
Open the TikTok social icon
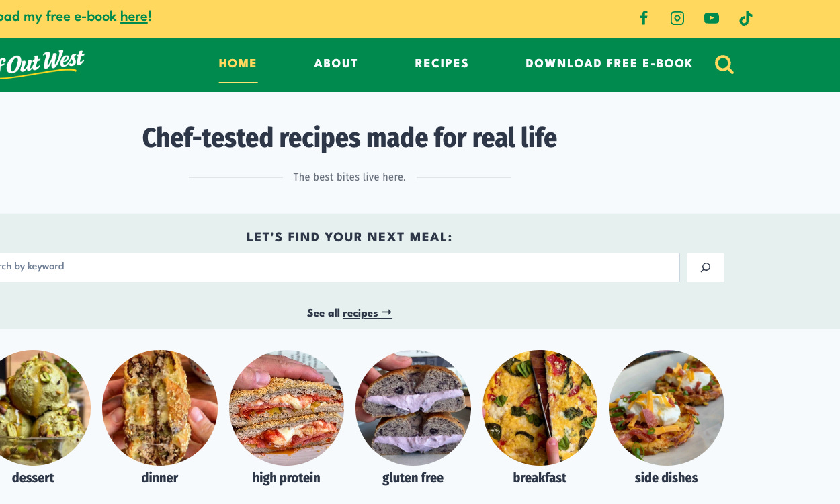pyautogui.click(x=745, y=18)
